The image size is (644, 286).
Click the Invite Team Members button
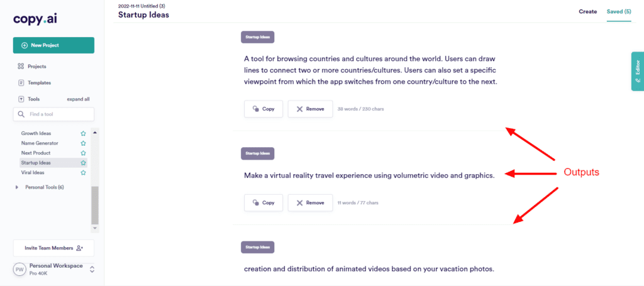point(54,248)
